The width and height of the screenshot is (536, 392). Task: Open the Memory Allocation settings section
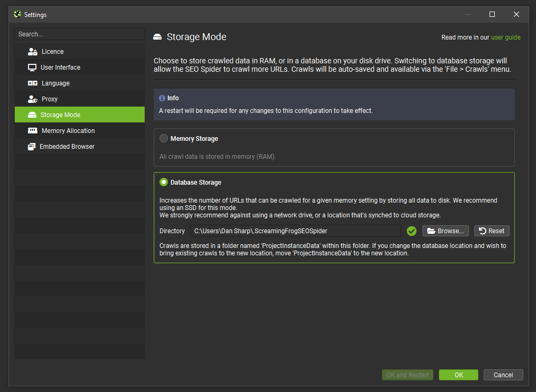click(x=68, y=131)
